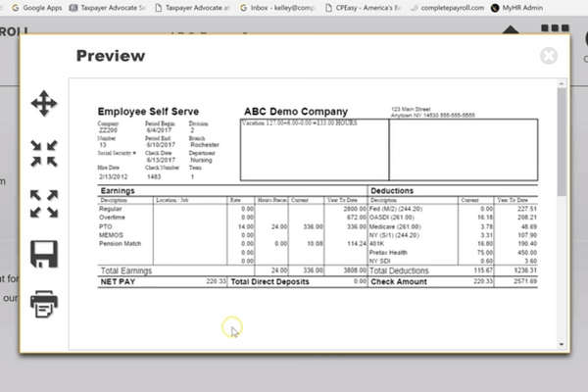Click the Total Earnings label

tap(126, 270)
